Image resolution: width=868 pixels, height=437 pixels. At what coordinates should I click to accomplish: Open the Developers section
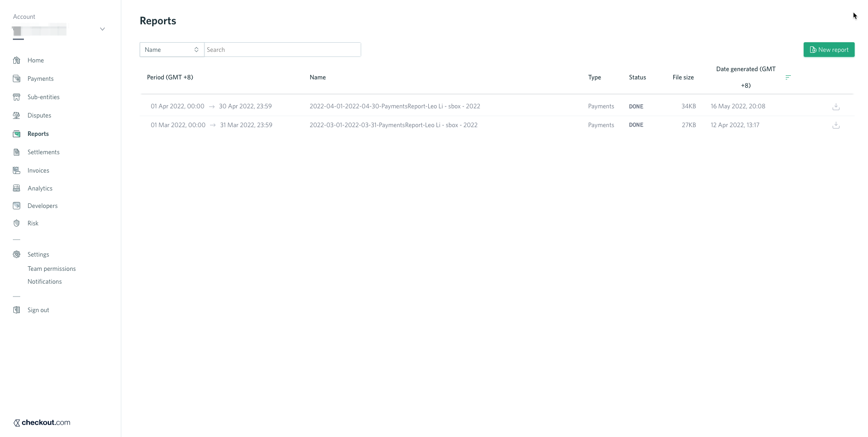point(42,206)
